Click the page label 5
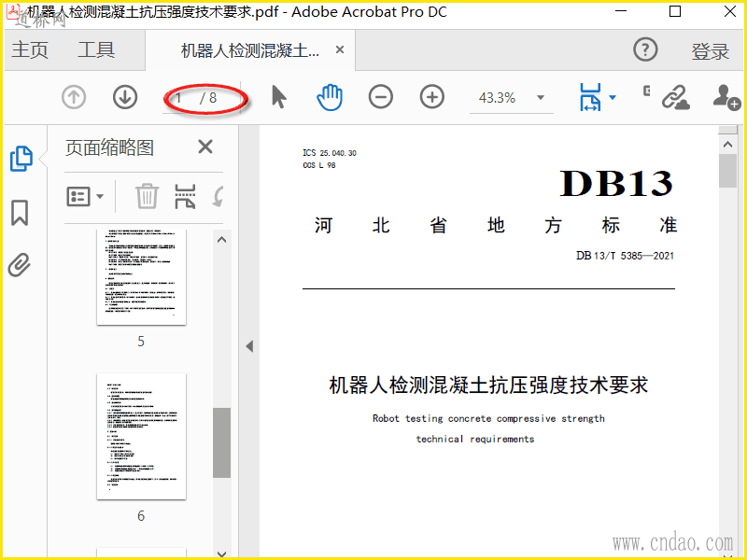Viewport: 747px width, 560px height. tap(141, 342)
